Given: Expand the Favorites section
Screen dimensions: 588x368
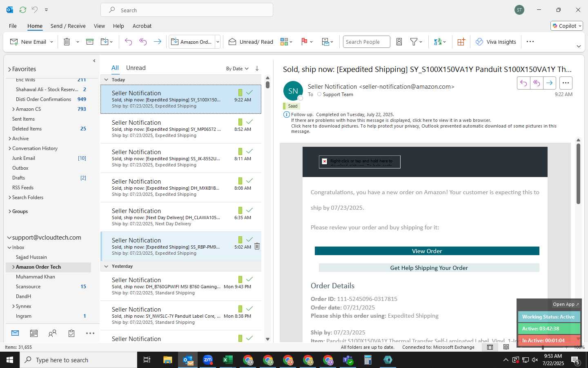Looking at the screenshot, I should [x=9, y=70].
